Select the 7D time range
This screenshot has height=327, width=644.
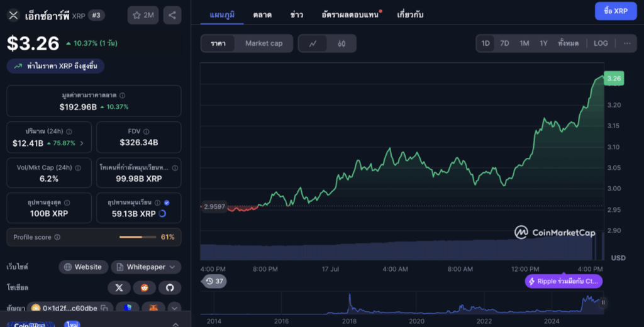504,43
